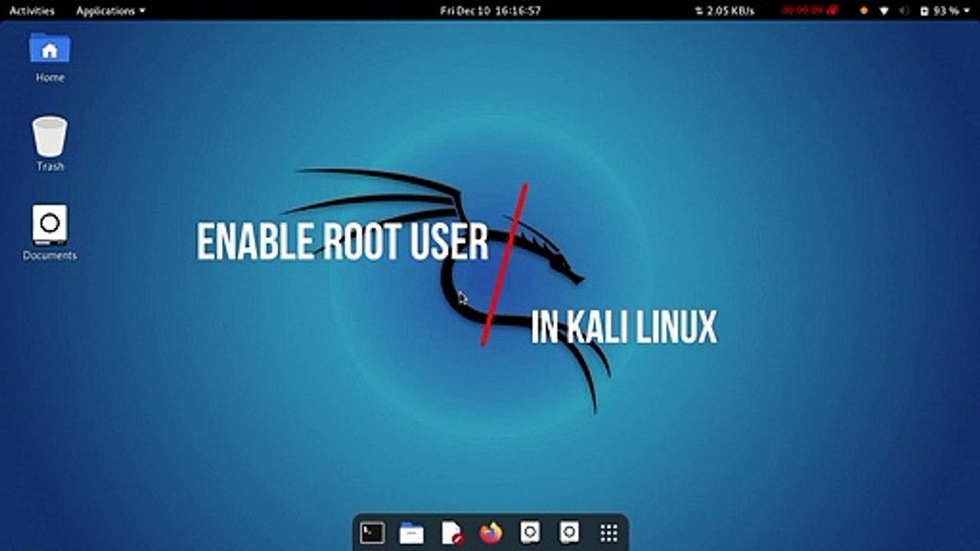The width and height of the screenshot is (980, 551).
Task: Expand the system menu arrow
Action: pyautogui.click(x=965, y=11)
